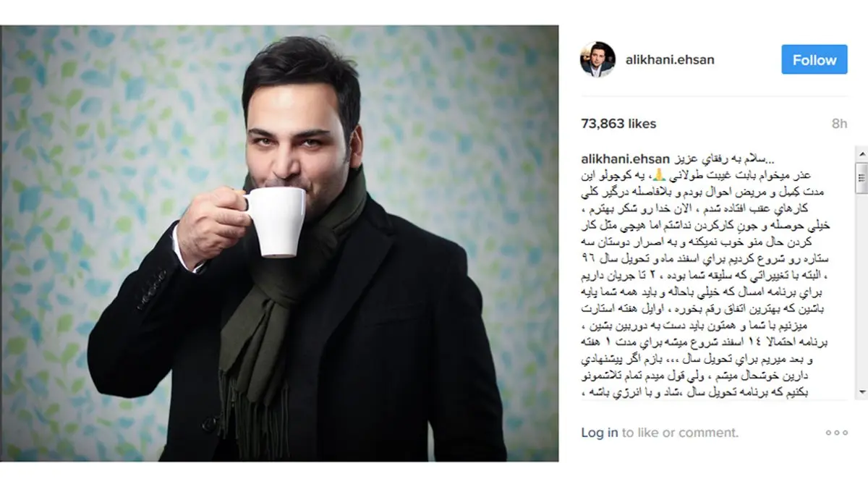Follow the alikhani.ehsan account
The height and width of the screenshot is (487, 868).
tap(814, 60)
